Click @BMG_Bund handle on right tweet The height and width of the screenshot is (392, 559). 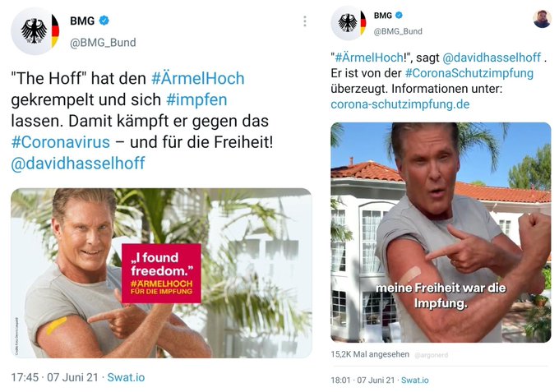[398, 32]
